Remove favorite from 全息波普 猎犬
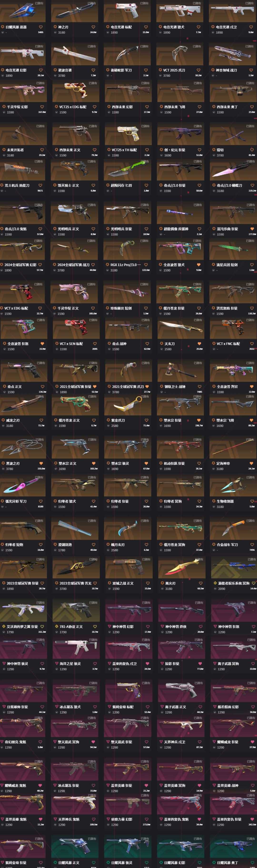 tap(198, 265)
